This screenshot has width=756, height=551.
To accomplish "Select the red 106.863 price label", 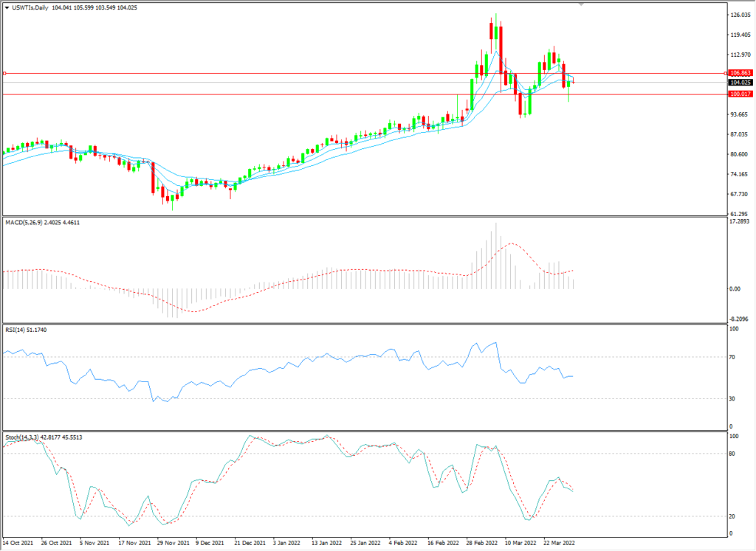I will coord(740,74).
